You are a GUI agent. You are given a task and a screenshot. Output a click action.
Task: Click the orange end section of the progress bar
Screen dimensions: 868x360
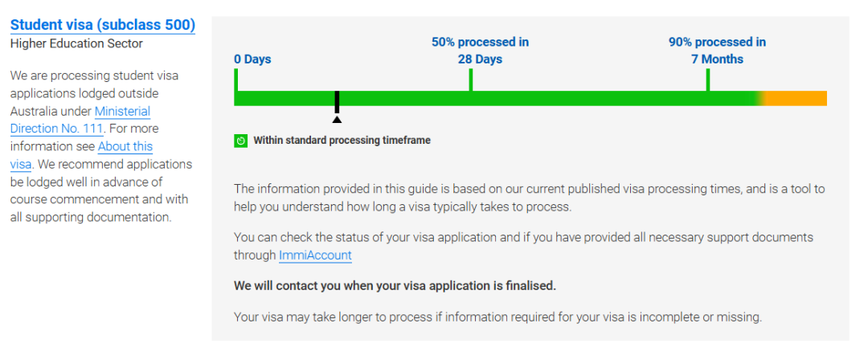point(794,98)
